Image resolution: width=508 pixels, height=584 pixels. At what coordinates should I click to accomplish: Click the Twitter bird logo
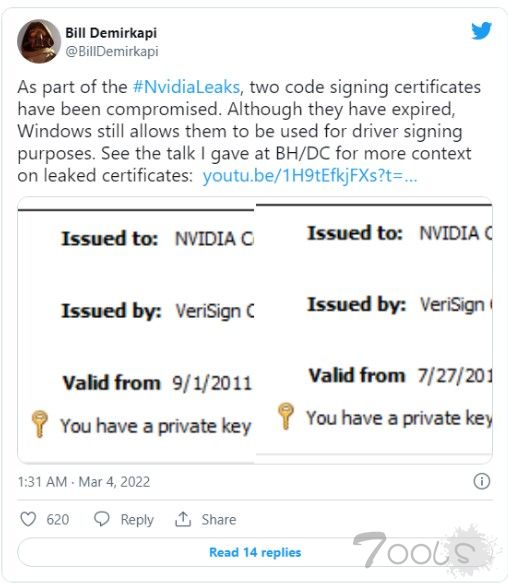pos(481,31)
